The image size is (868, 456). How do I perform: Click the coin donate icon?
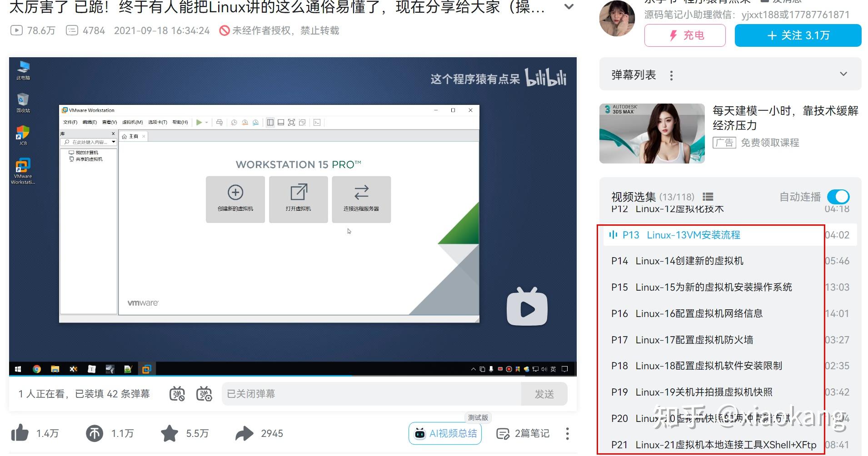(x=95, y=433)
